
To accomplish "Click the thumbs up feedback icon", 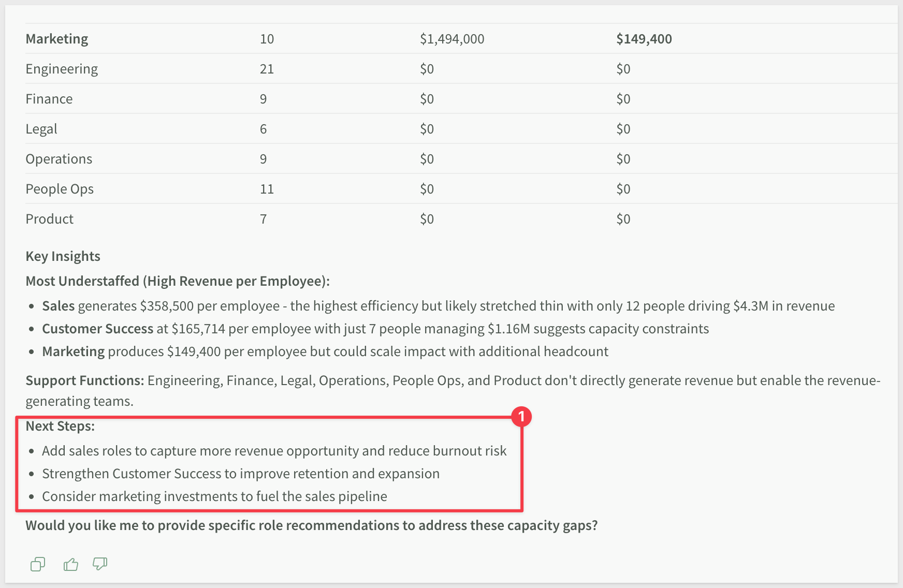I will 70,564.
